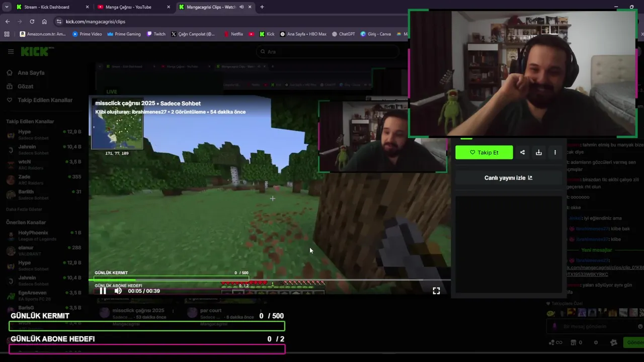
Task: Expand Daha Fazla Göster in sidebar
Action: (x=24, y=209)
